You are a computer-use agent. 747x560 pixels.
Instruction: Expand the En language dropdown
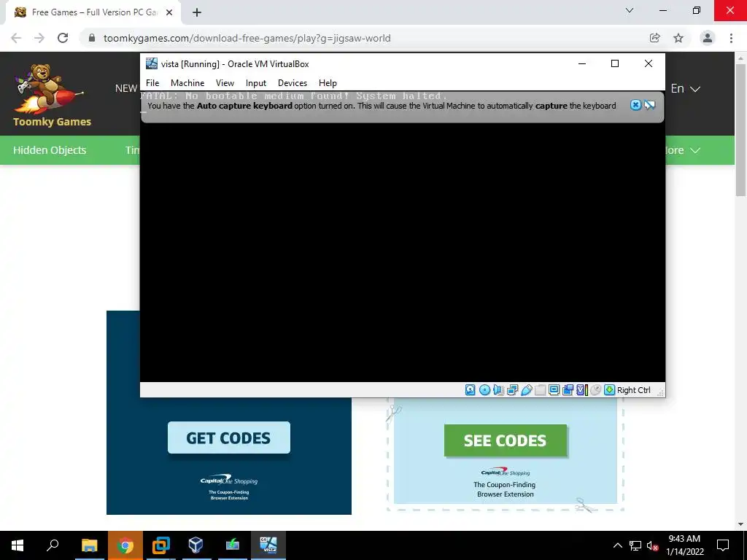[685, 88]
